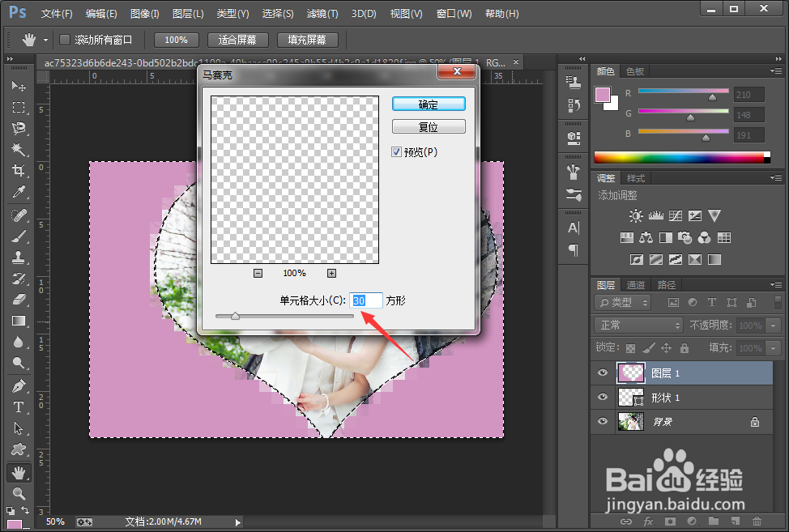Click the foreground color swatch in Color panel
This screenshot has width=789, height=532.
pos(603,95)
